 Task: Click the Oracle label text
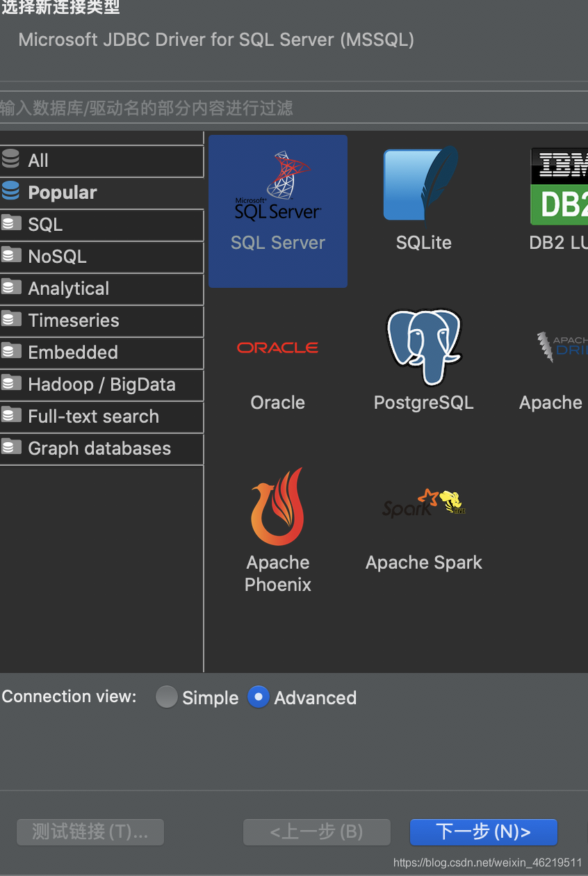(278, 403)
